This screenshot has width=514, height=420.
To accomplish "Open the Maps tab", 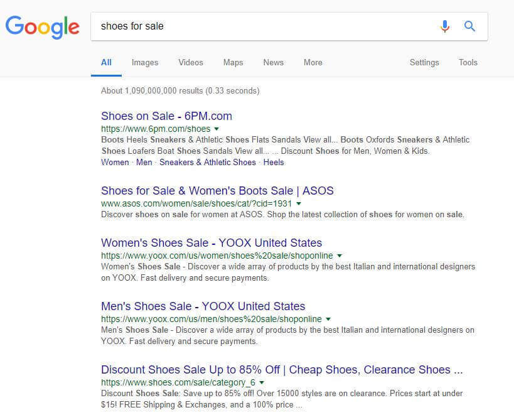I will point(233,62).
